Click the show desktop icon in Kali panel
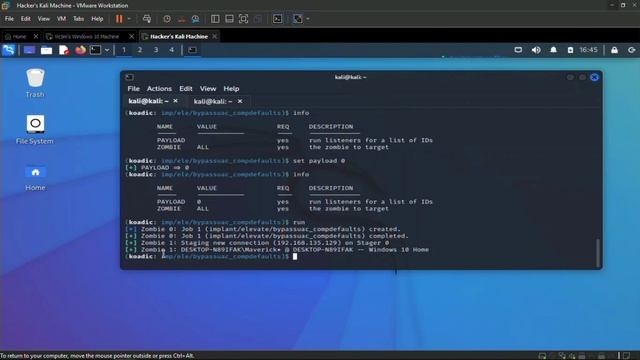Screen dimensions: 640x360 [x=29, y=50]
